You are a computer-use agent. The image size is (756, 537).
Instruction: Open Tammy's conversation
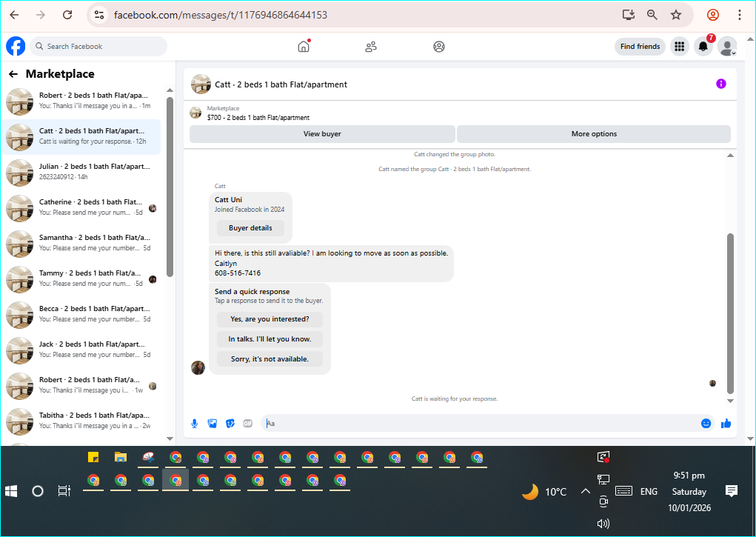[82, 279]
